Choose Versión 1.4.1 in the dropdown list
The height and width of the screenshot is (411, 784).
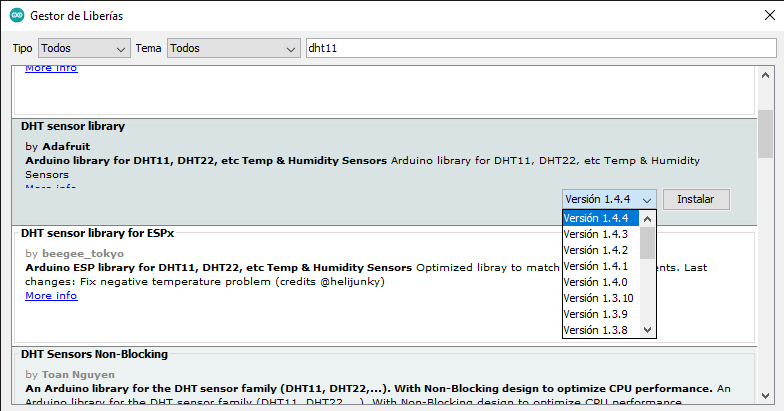point(600,266)
